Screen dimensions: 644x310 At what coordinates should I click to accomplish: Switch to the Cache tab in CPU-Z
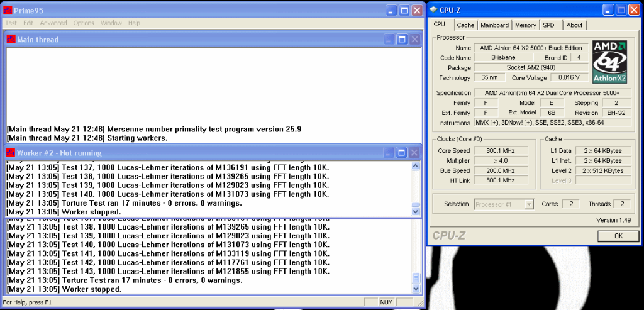pos(465,25)
